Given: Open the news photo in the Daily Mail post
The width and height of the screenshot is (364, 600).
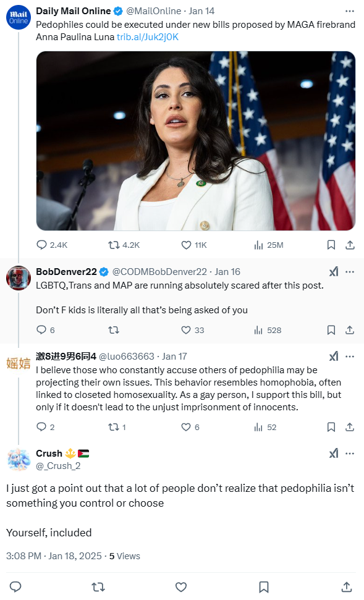Looking at the screenshot, I should [x=195, y=141].
